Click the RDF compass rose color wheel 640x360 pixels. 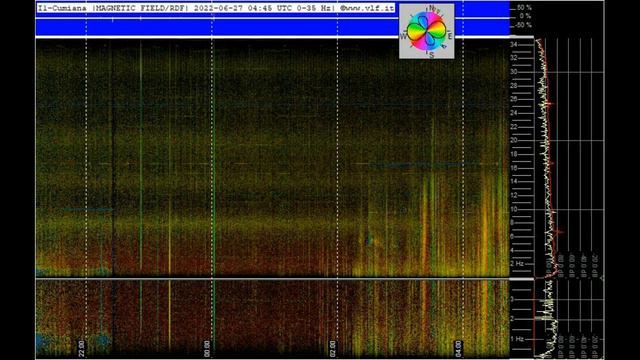tap(427, 31)
